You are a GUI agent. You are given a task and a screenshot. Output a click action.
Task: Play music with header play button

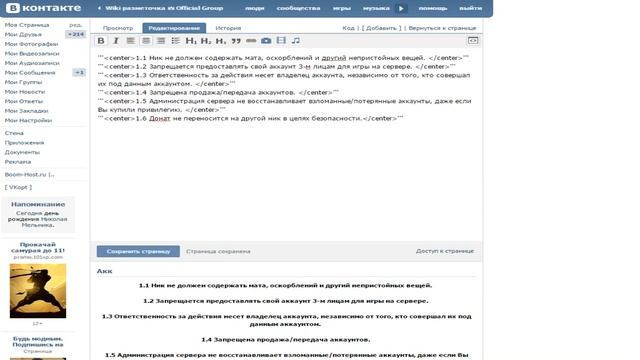point(401,8)
